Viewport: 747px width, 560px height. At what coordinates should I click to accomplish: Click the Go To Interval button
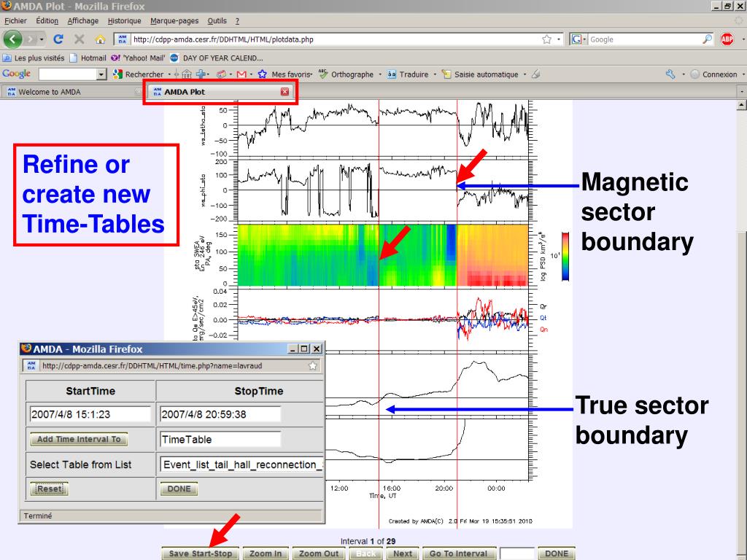tap(458, 553)
